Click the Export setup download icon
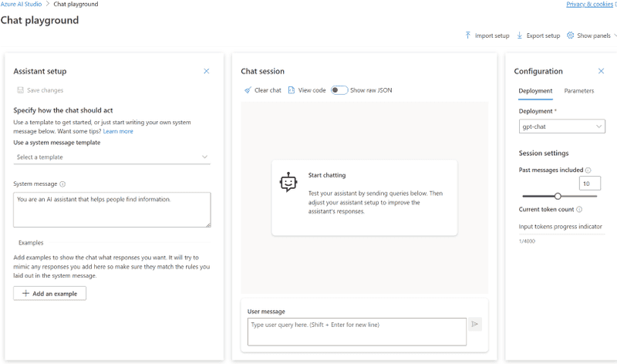The width and height of the screenshot is (617, 364). 519,35
